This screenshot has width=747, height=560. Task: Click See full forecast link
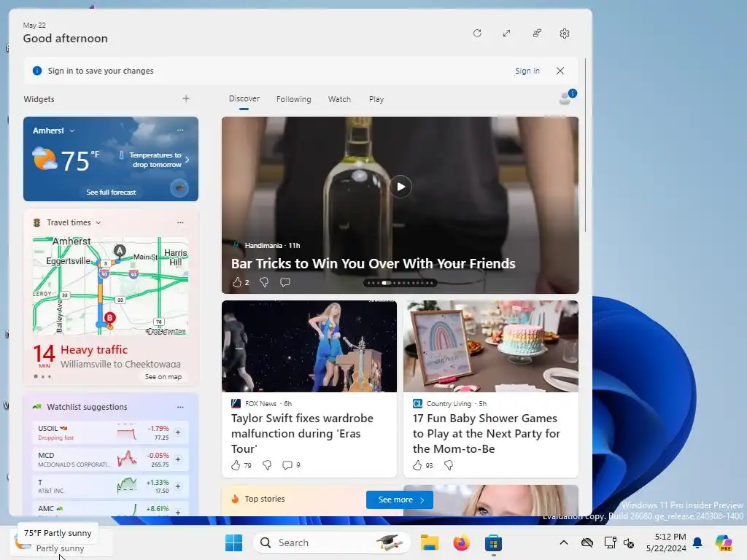click(x=111, y=192)
